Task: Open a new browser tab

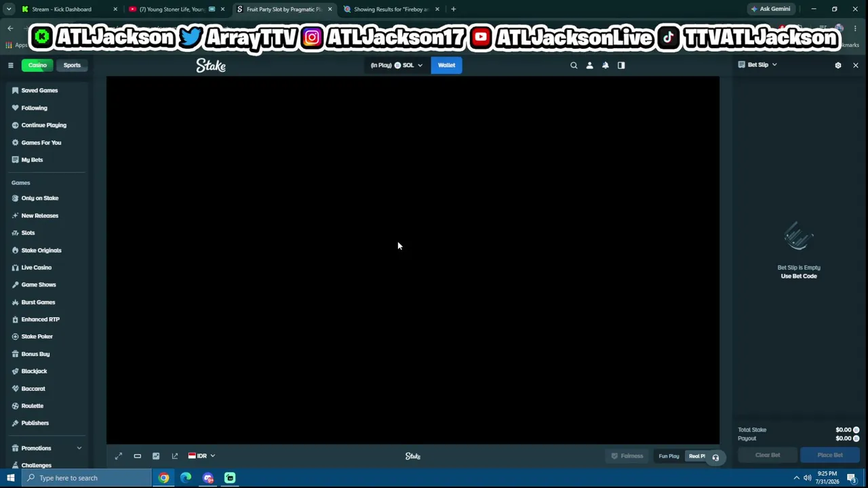Action: (x=454, y=9)
